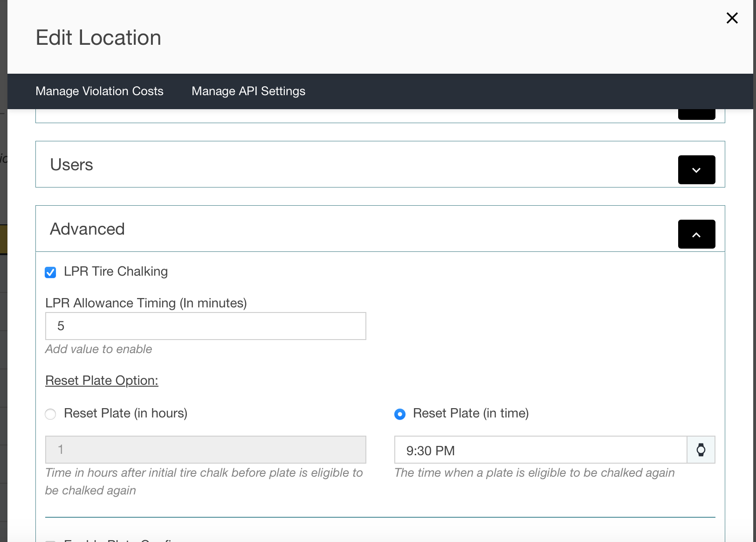
Task: Expand the Users section chevron
Action: click(696, 170)
